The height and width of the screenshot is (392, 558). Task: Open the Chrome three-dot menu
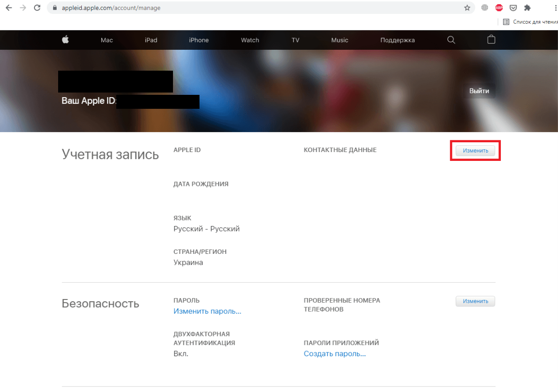tap(556, 7)
